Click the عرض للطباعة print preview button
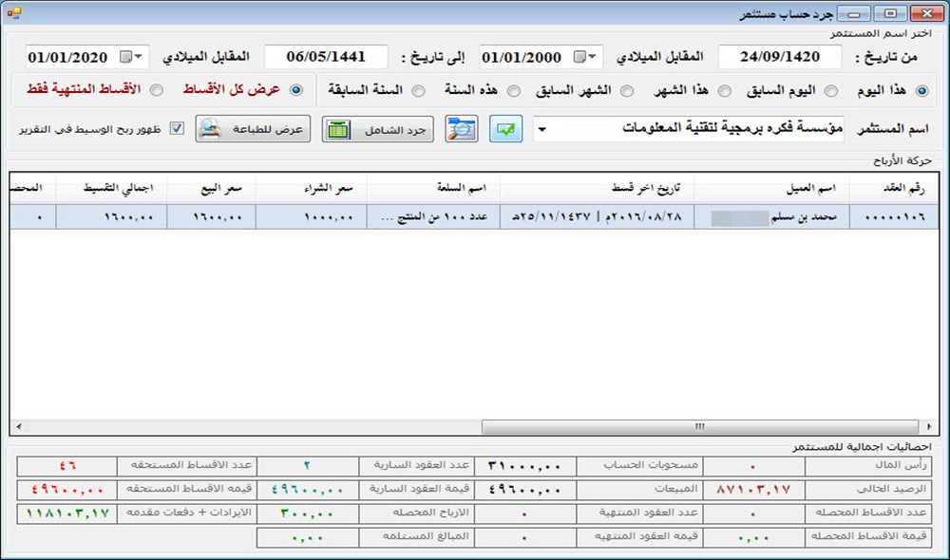Image resolution: width=950 pixels, height=560 pixels. coord(254,129)
